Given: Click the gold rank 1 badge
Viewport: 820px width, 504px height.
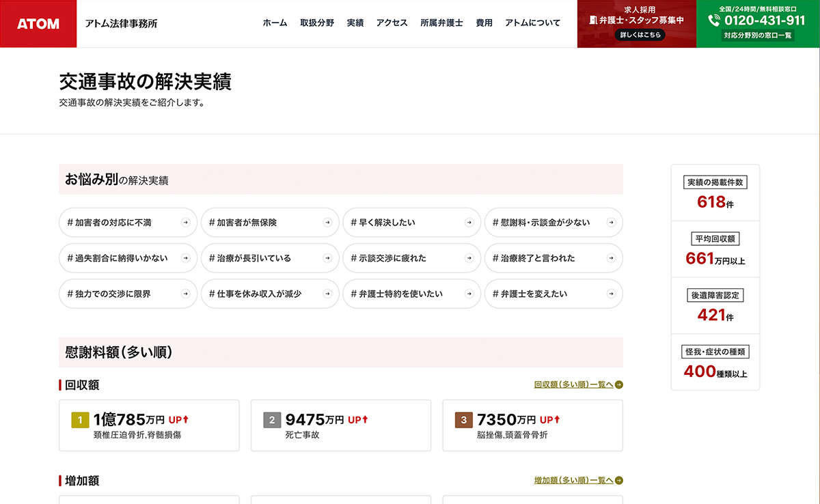Looking at the screenshot, I should click(x=80, y=420).
